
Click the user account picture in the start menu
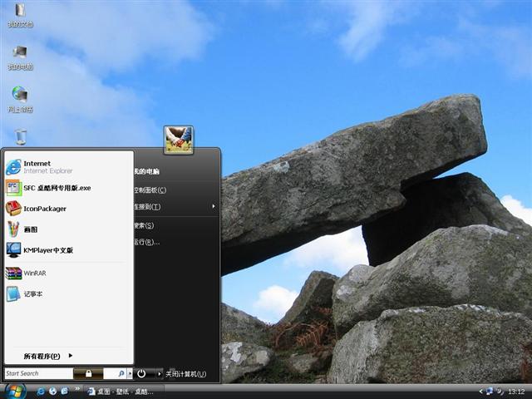click(x=179, y=140)
